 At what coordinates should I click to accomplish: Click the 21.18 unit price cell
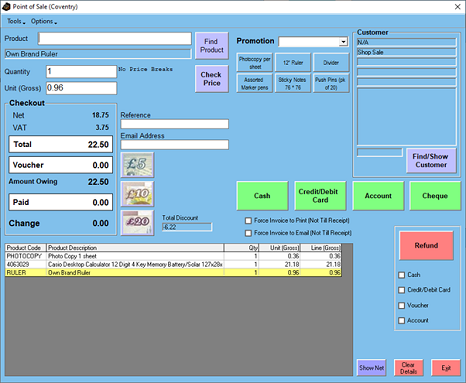(279, 264)
